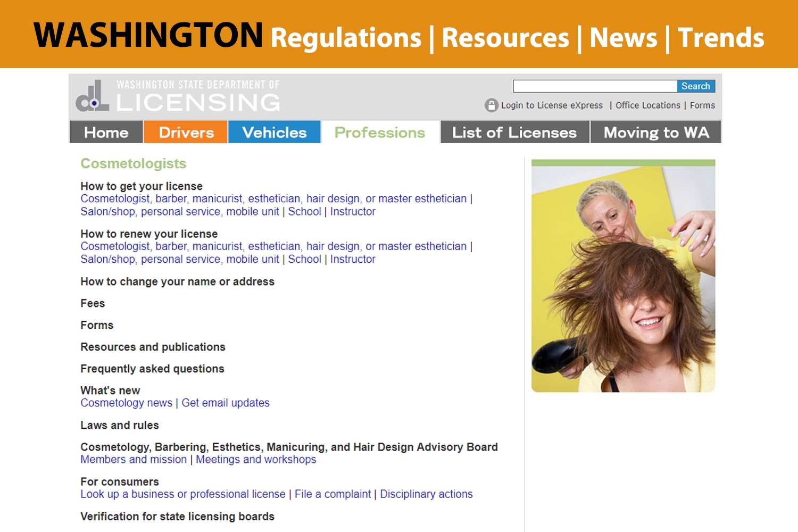Go to the Moving to WA tab
This screenshot has height=532, width=798.
click(x=656, y=132)
